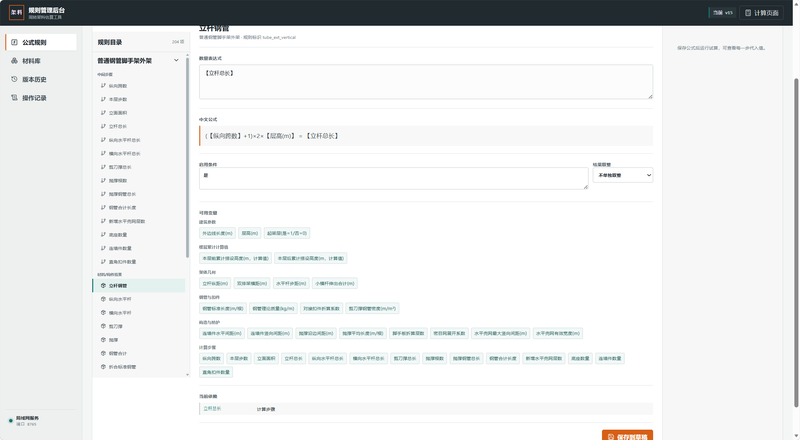Insert variable chip 层高(m)

(249, 233)
